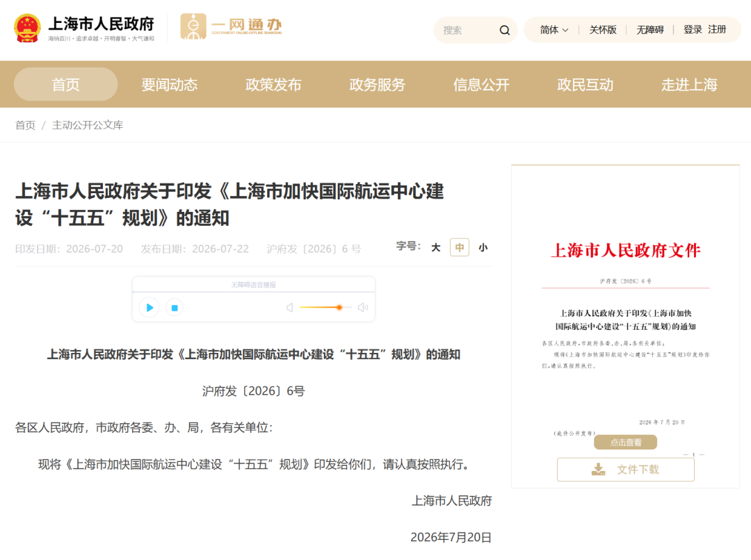This screenshot has width=751, height=560.
Task: Enable 无障碍 accessibility mode
Action: click(x=650, y=30)
